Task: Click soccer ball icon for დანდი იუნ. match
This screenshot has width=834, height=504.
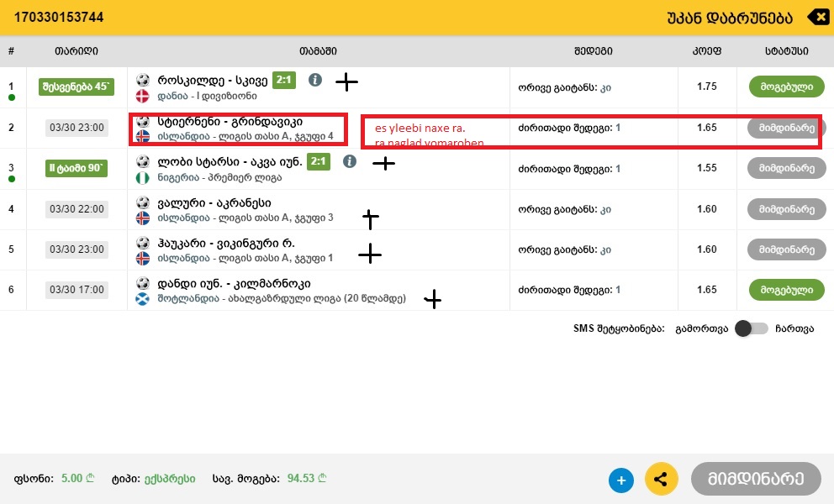Action: [143, 283]
